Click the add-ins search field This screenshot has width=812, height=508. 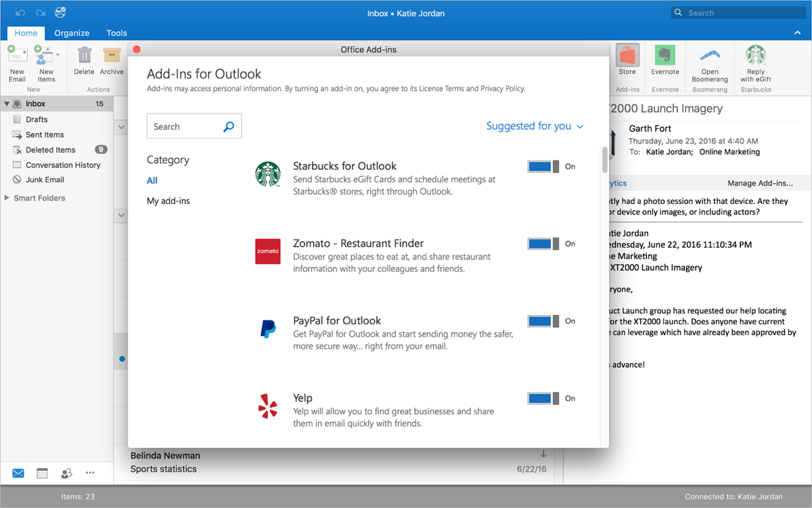click(189, 126)
